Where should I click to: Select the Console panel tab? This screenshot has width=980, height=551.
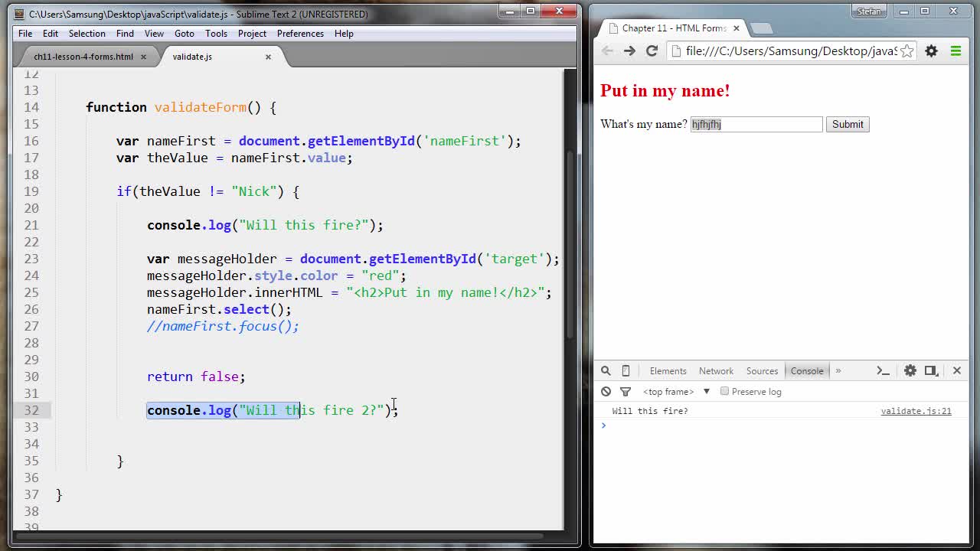pos(807,370)
